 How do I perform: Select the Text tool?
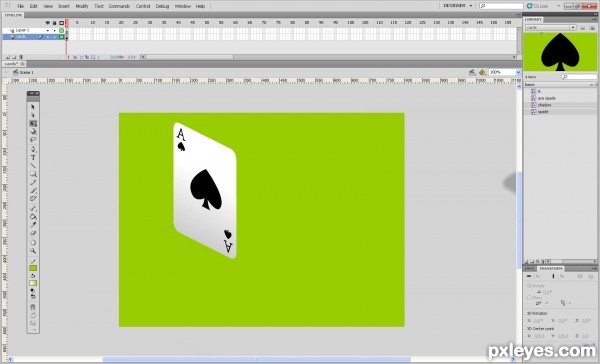[33, 157]
